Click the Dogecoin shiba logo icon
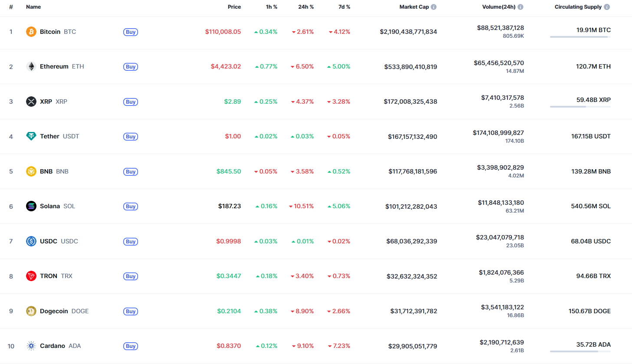The image size is (632, 364). pos(31,311)
